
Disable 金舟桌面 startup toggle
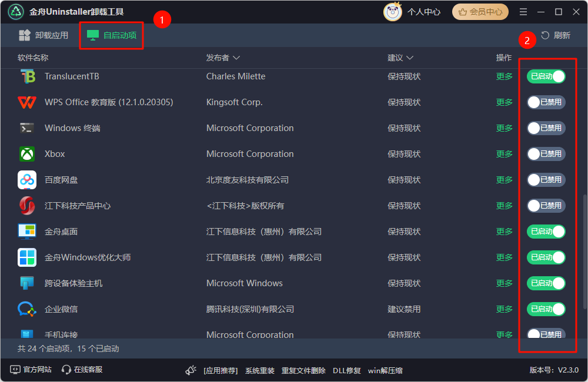[546, 232]
